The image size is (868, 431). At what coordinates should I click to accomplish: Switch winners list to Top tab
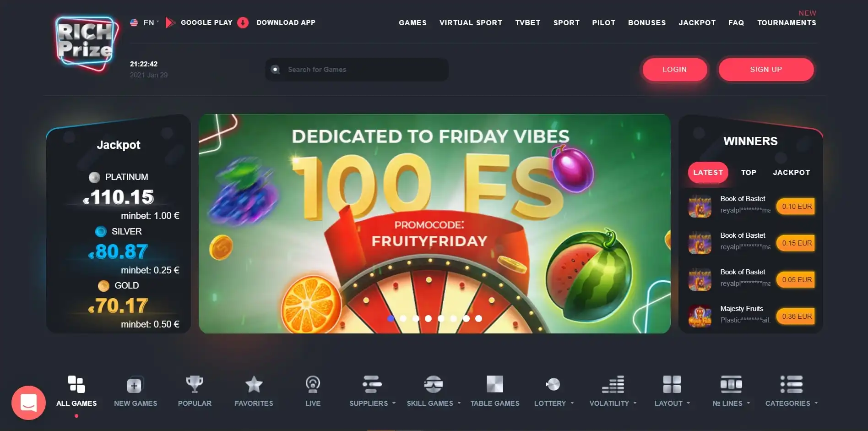(749, 173)
